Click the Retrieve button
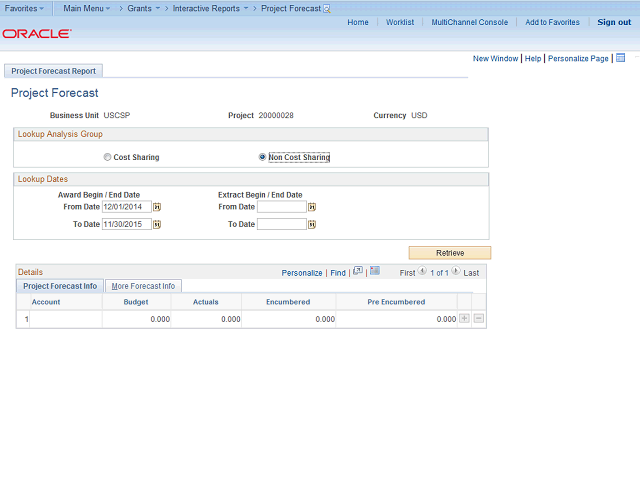 click(450, 253)
